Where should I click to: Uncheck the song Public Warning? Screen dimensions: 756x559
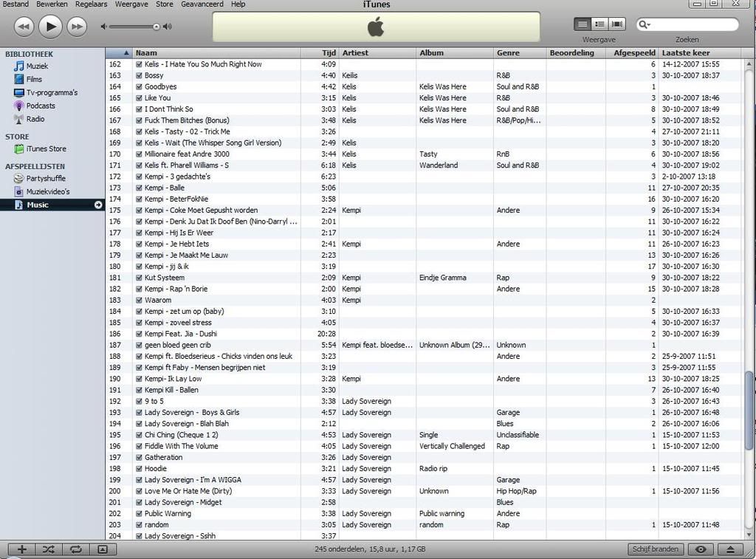point(139,514)
